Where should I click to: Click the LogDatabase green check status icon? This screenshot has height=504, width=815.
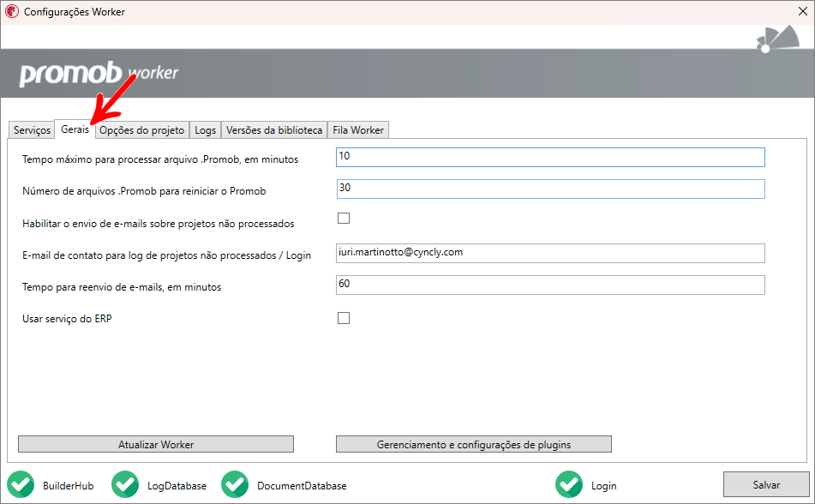click(x=125, y=485)
